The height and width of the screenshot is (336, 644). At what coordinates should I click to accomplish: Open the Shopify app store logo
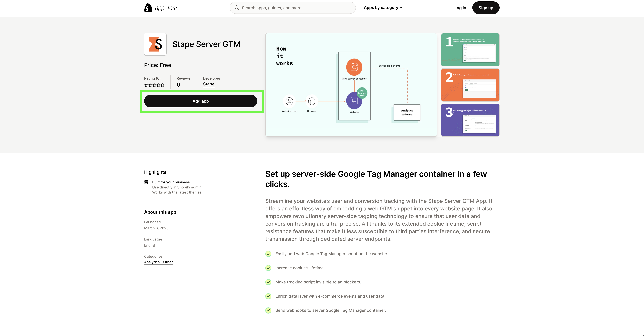[160, 8]
